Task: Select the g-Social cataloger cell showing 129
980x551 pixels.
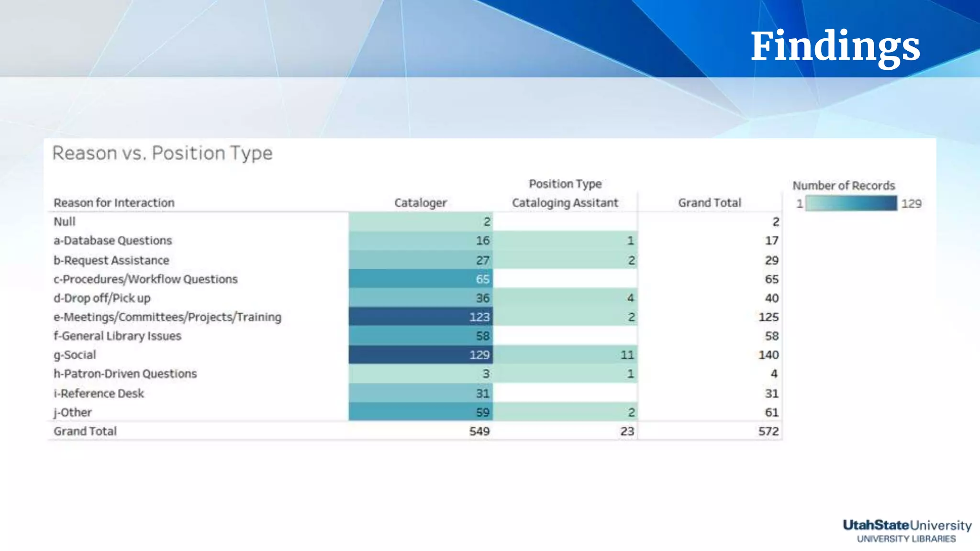Action: (421, 355)
